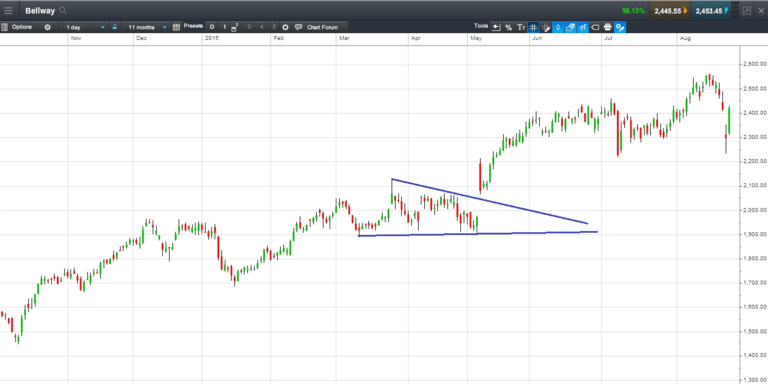Select the text annotation tool
Screen dimensions: 768x384
(x=521, y=27)
